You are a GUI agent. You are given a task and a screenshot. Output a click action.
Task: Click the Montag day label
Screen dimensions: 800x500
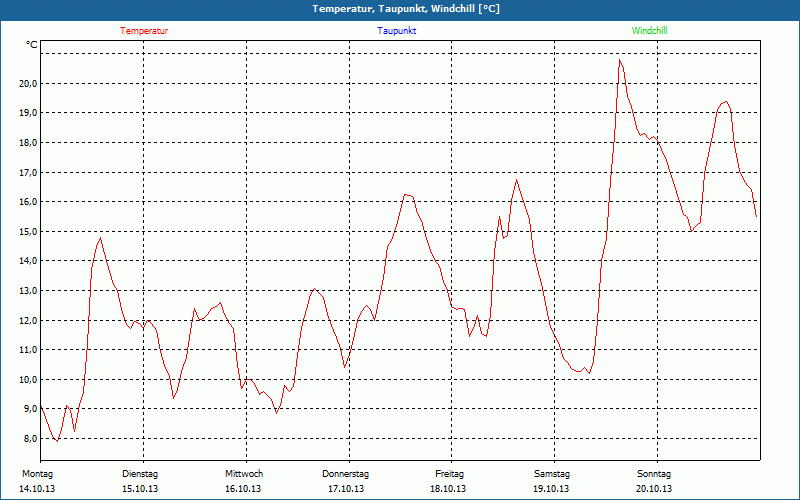click(37, 474)
